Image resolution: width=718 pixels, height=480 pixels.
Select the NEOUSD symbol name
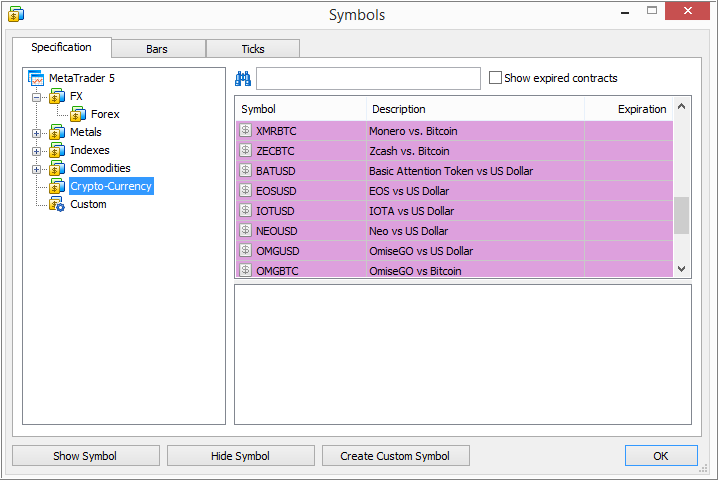pos(277,231)
